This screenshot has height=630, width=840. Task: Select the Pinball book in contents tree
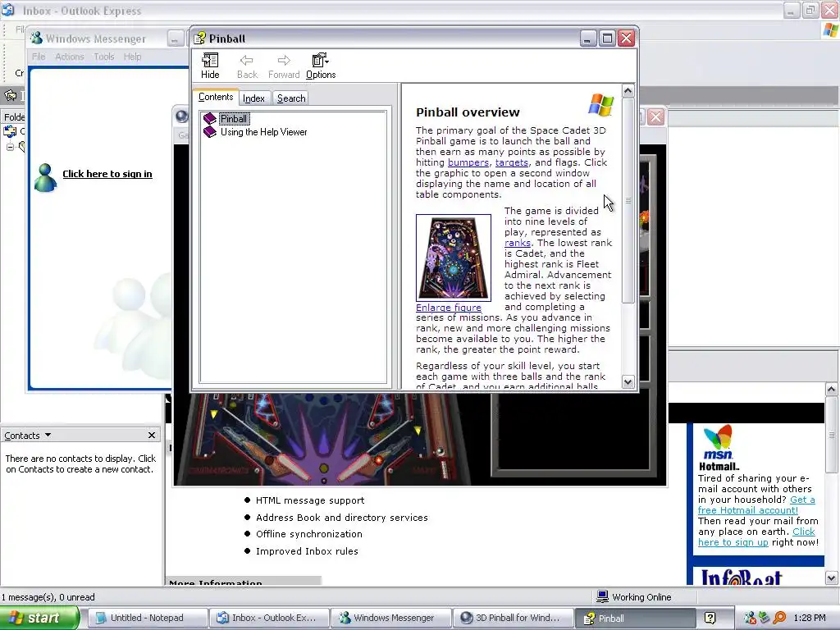tap(234, 119)
